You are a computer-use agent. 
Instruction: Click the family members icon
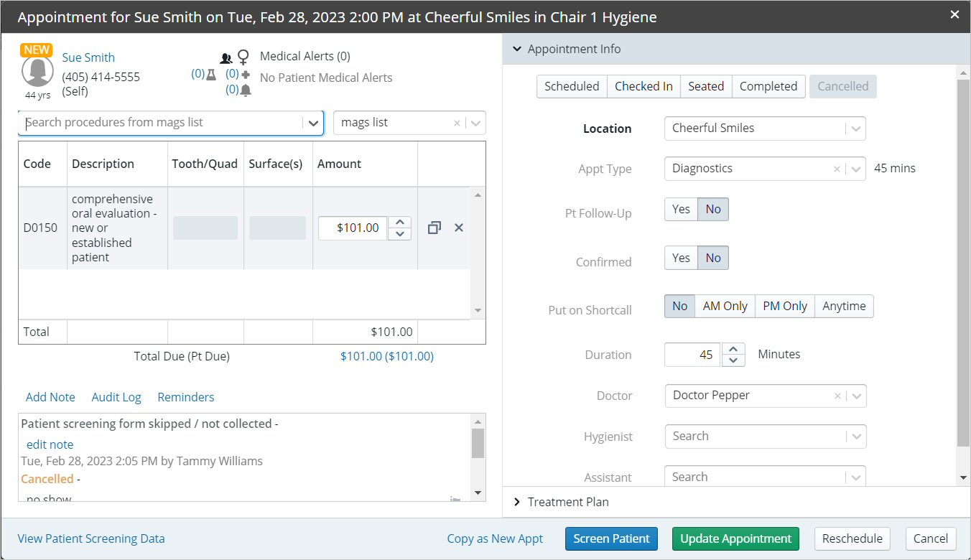[226, 58]
